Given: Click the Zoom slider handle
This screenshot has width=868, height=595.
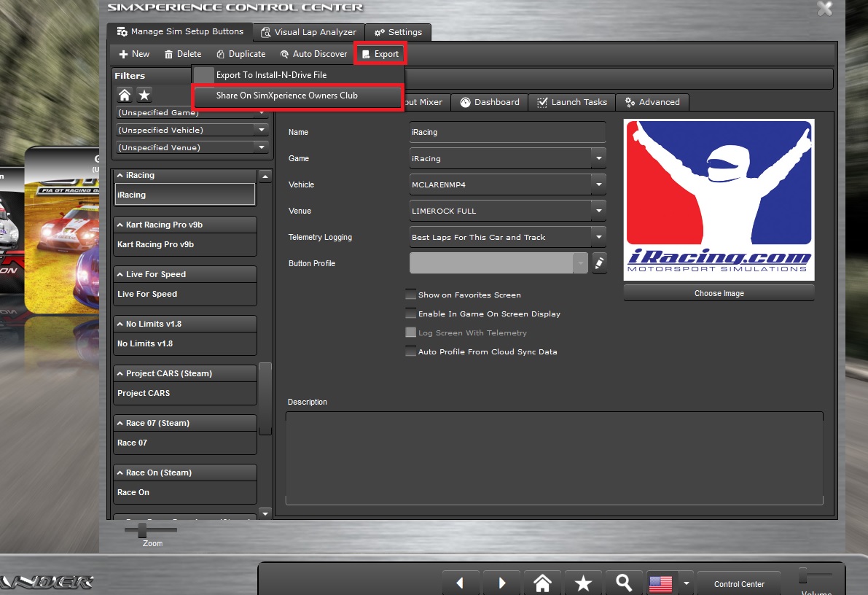Looking at the screenshot, I should coord(142,530).
